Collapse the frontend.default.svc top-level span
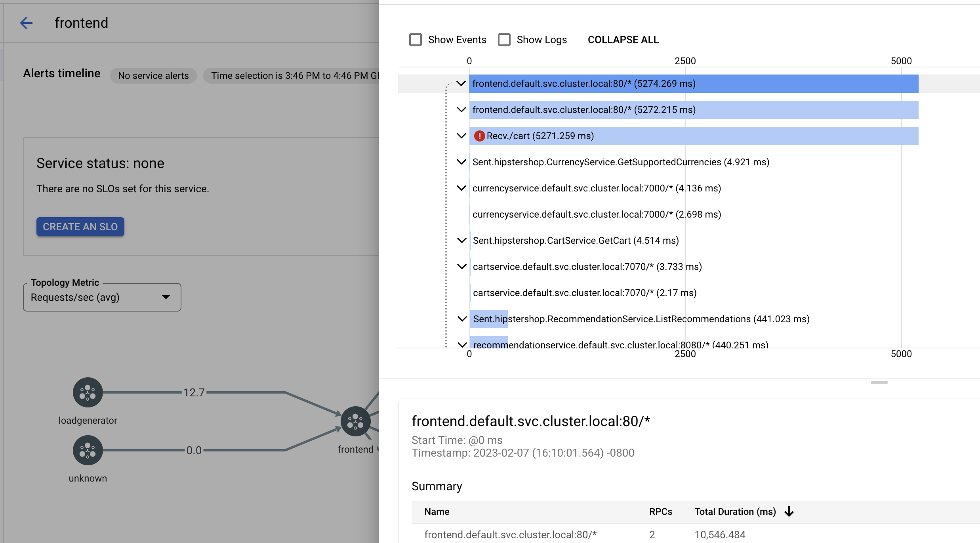The height and width of the screenshot is (543, 980). 461,83
